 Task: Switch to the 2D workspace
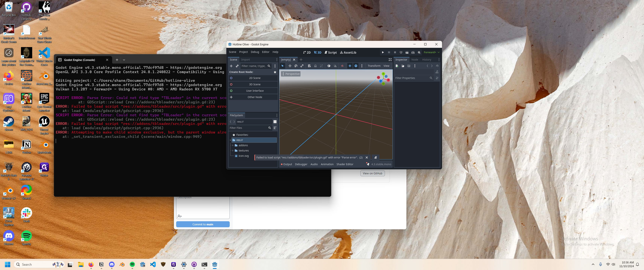pos(307,53)
